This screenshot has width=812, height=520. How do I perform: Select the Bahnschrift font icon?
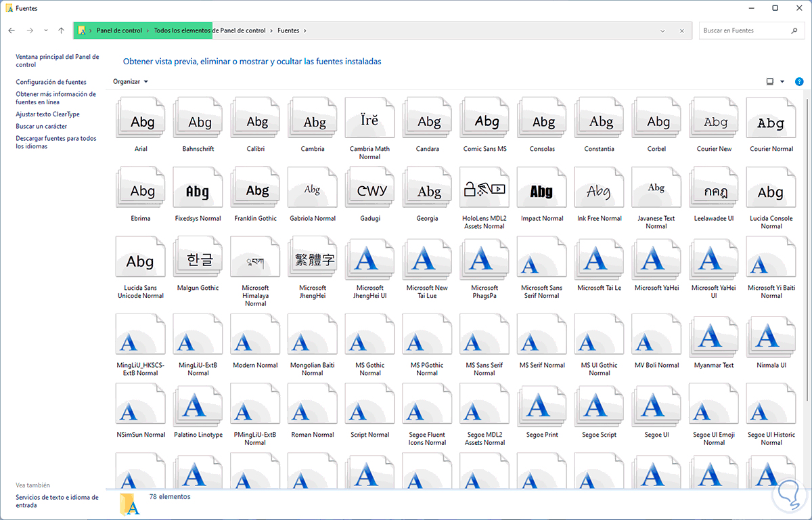[x=198, y=119]
